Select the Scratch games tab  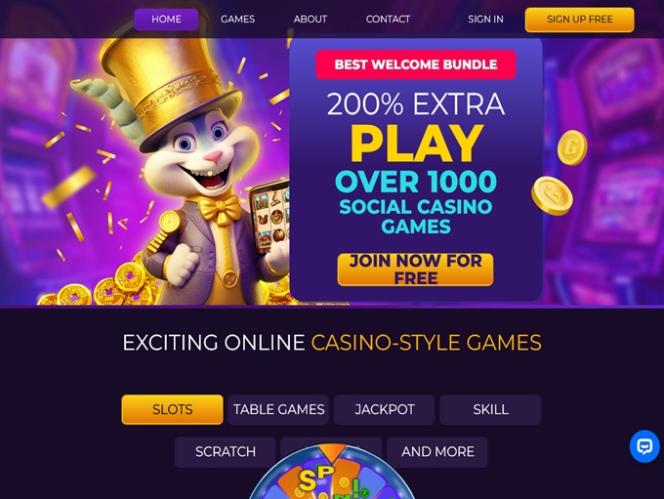225,452
